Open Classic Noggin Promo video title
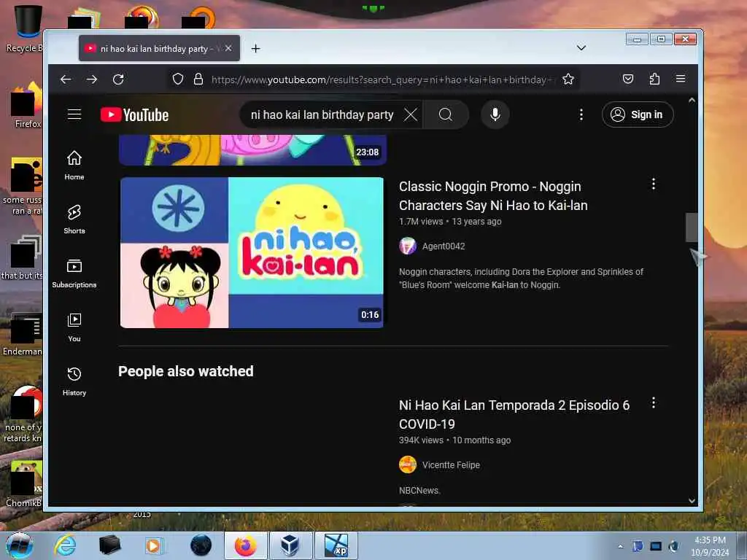The width and height of the screenshot is (747, 560). 493,195
